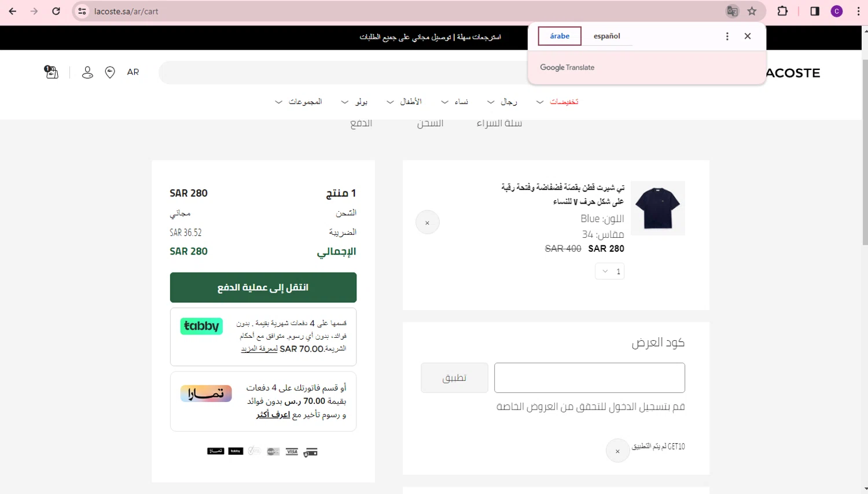Screen dimensions: 868x494
Task: Click the small tabby footer payment badge
Action: [236, 451]
